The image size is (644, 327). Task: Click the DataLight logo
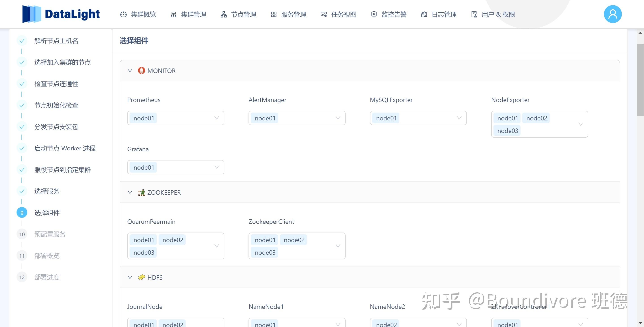pos(61,14)
